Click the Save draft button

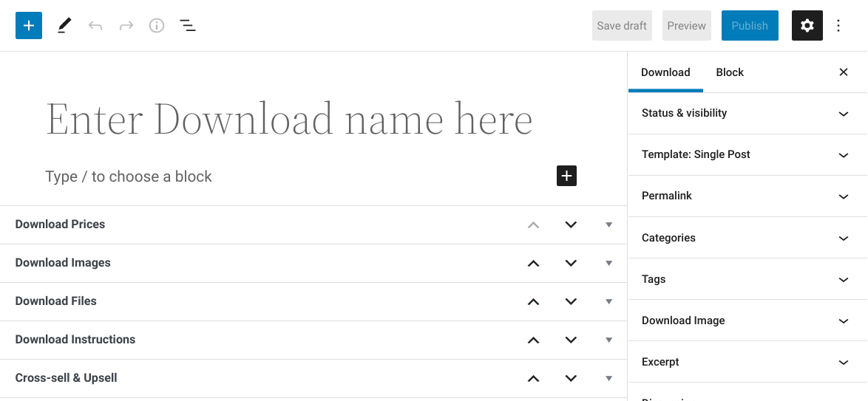click(x=622, y=26)
